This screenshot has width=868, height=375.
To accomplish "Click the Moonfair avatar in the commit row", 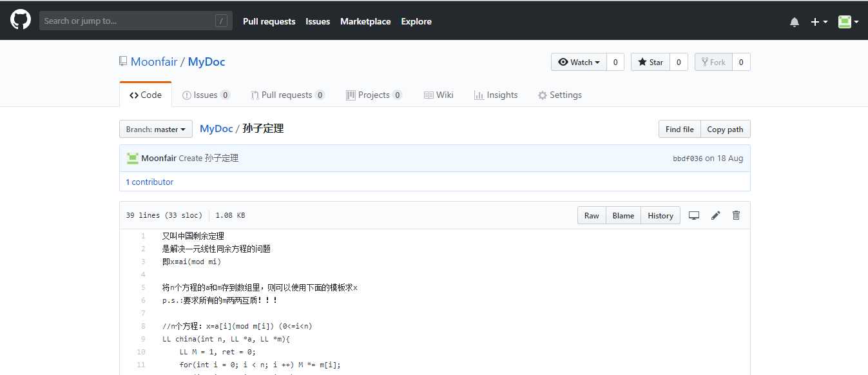I will 133,158.
